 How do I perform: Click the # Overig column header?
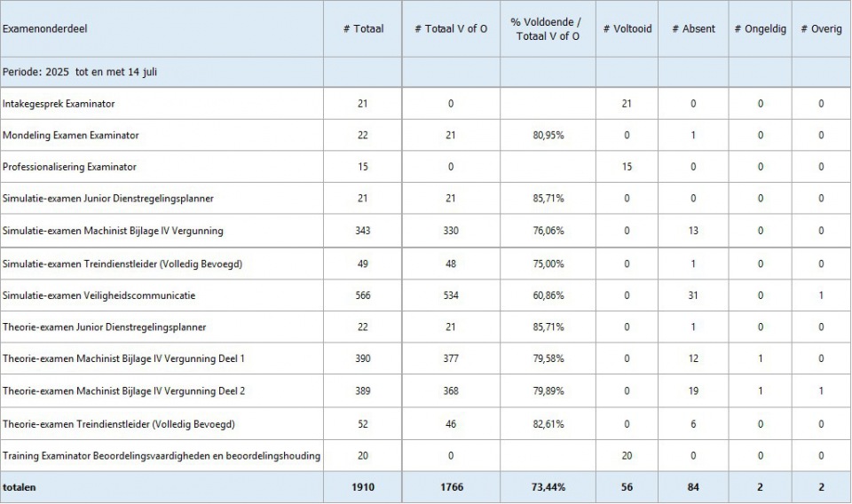[821, 28]
